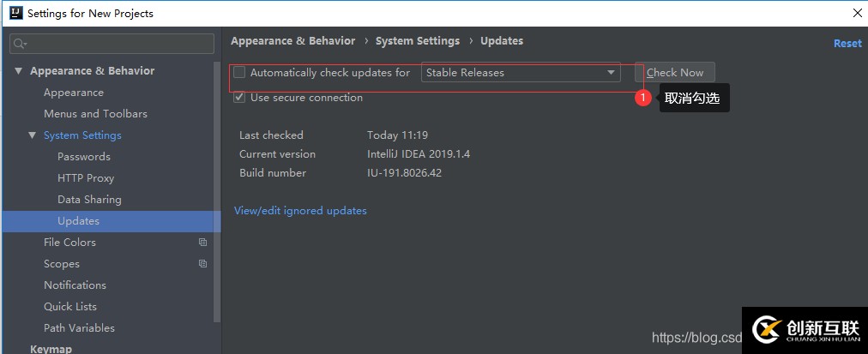The image size is (868, 354).
Task: Click the red annotation marker numbered 1
Action: click(643, 99)
